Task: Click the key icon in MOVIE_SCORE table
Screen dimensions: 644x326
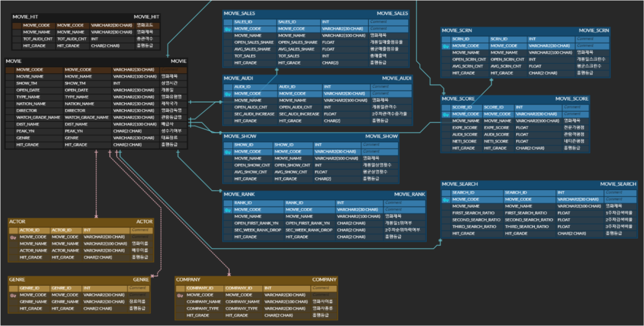Action: click(x=446, y=115)
